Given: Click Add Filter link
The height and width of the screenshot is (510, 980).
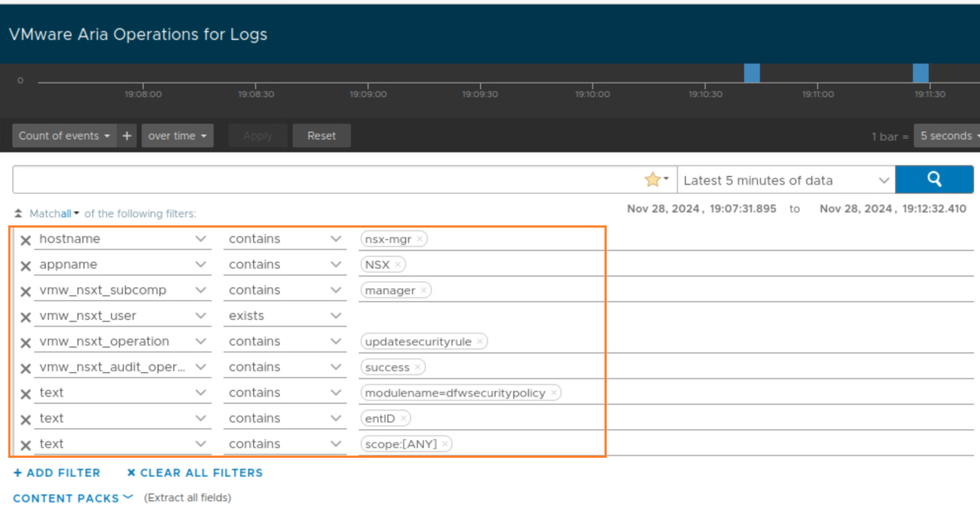Looking at the screenshot, I should 56,472.
